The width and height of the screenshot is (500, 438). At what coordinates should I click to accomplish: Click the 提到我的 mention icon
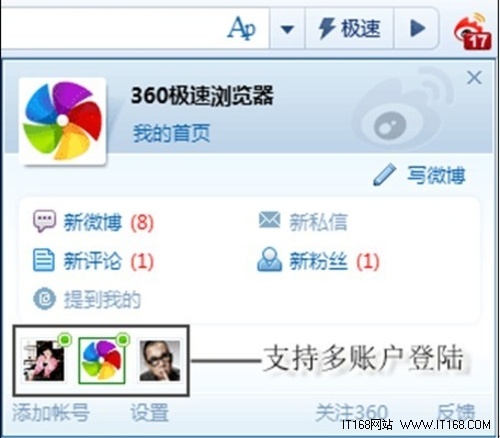point(44,299)
